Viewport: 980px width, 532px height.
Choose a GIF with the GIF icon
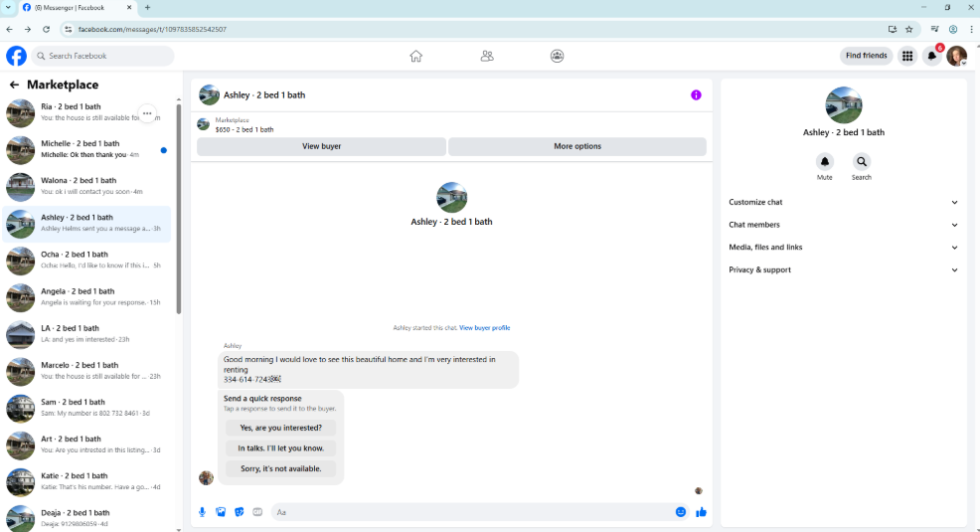pos(257,512)
